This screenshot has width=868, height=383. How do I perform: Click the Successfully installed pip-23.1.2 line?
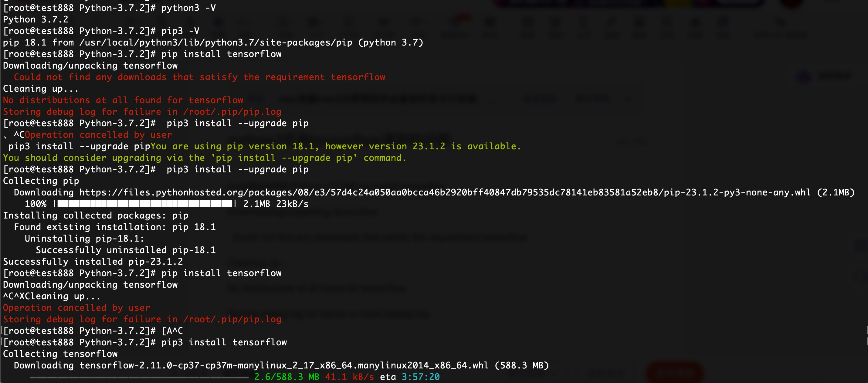pos(93,261)
